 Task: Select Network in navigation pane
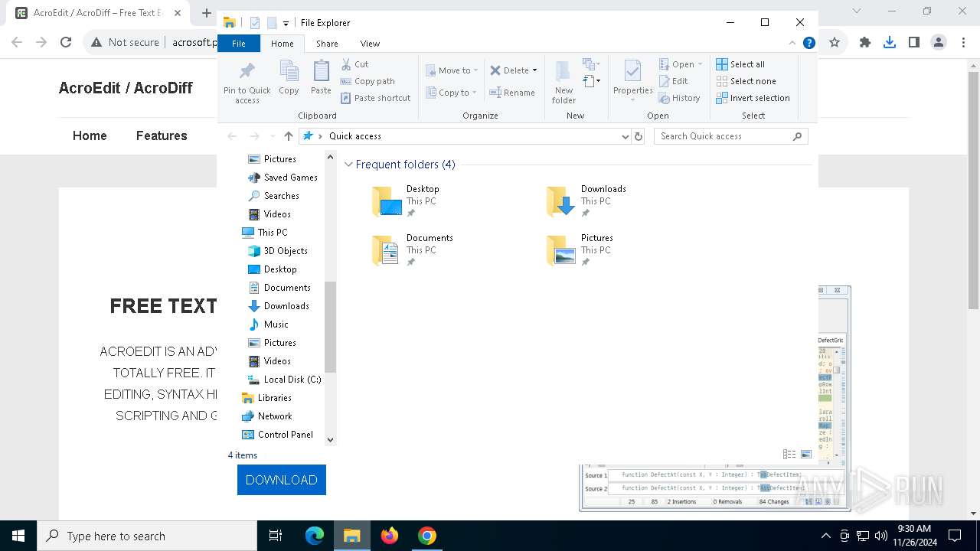tap(267, 416)
